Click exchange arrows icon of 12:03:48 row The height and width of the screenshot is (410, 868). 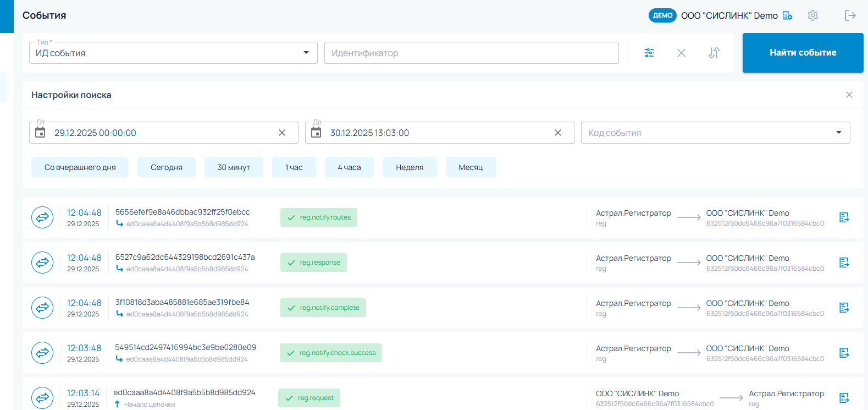pyautogui.click(x=42, y=353)
